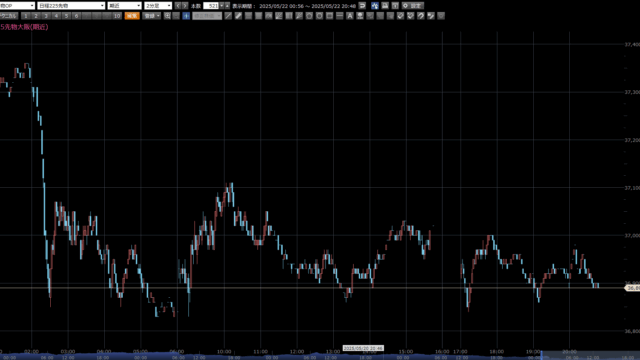Select technical preset 10
Image resolution: width=640 pixels, height=360 pixels.
(x=117, y=16)
